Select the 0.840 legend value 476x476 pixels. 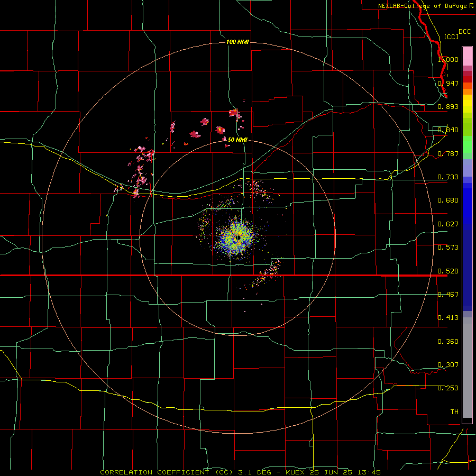click(448, 130)
